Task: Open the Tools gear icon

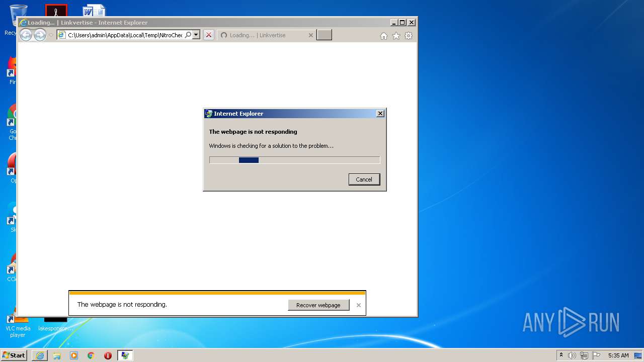Action: (409, 36)
